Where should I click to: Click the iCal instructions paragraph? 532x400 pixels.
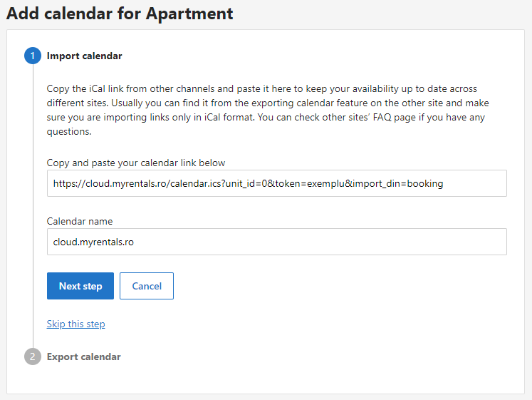[268, 110]
